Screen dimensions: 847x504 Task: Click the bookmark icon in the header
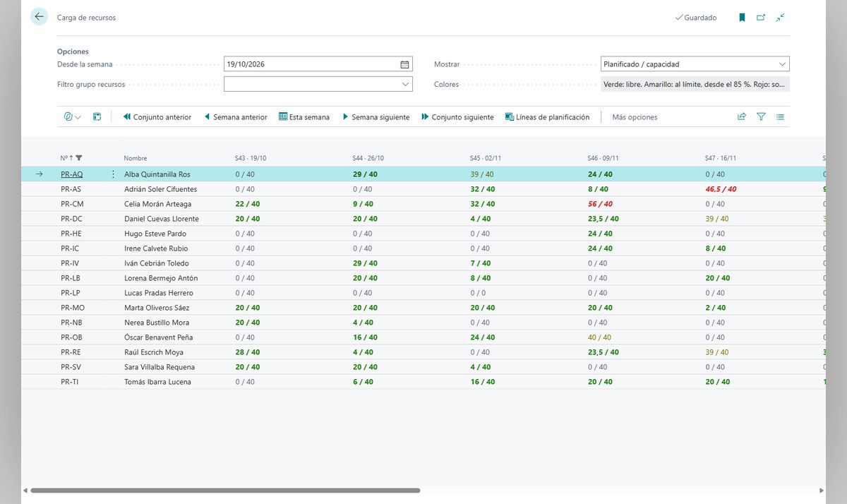click(x=742, y=18)
